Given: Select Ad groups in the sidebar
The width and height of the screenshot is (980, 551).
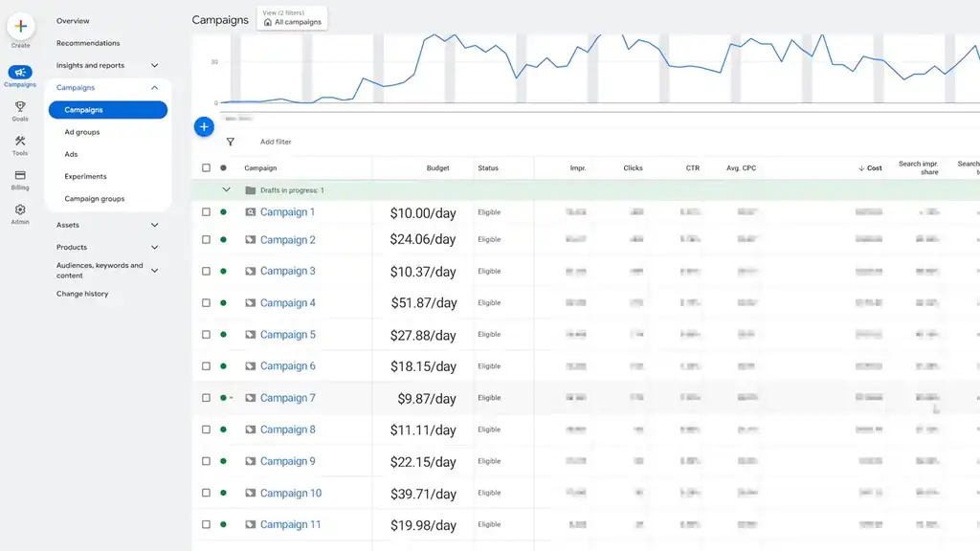Looking at the screenshot, I should point(82,132).
